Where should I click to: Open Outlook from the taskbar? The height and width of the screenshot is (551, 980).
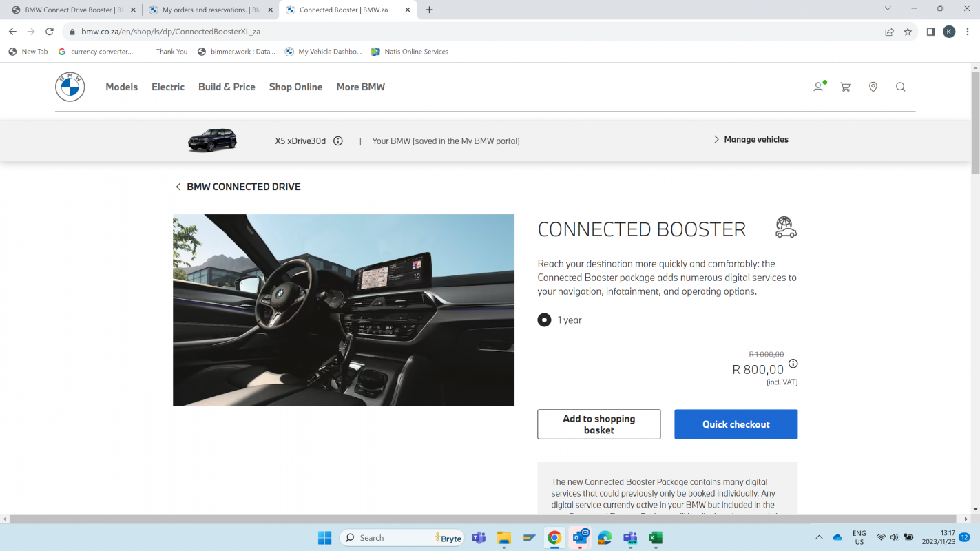pos(580,538)
